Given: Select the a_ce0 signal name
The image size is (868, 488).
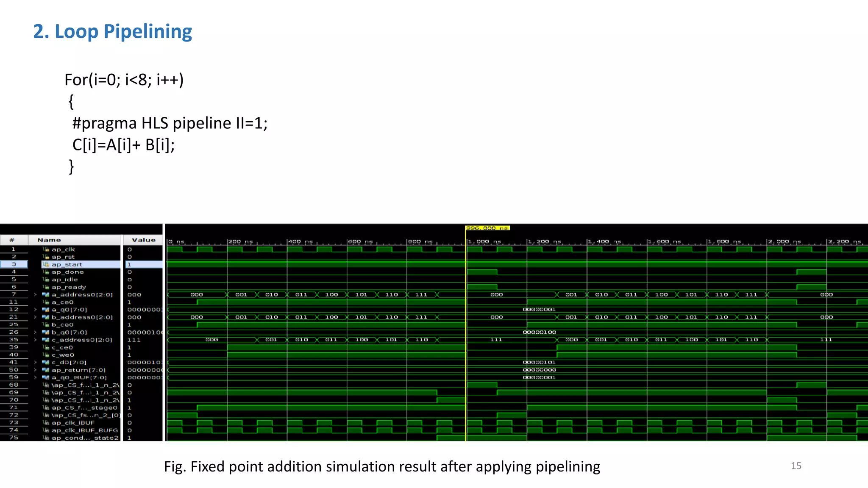Looking at the screenshot, I should coord(63,302).
